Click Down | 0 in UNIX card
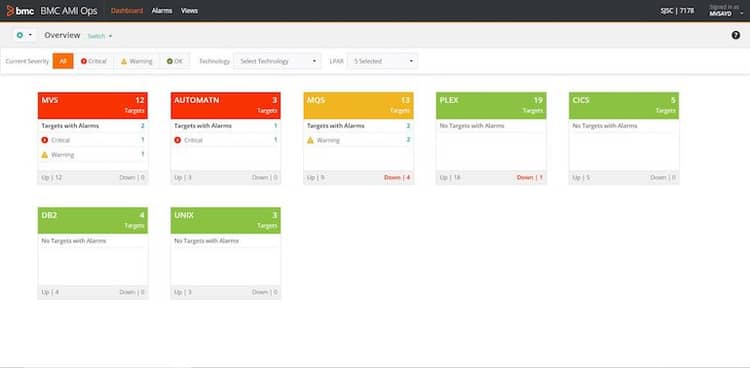Viewport: 750px width, 368px height. (x=265, y=292)
